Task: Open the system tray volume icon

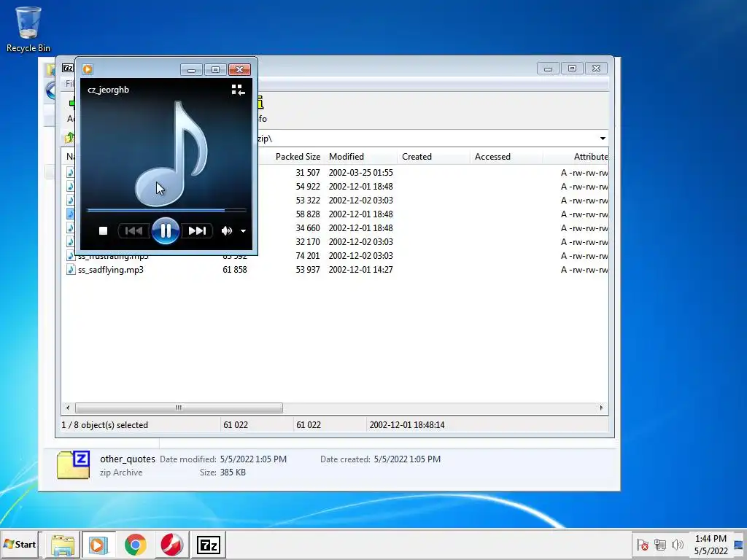Action: coord(677,544)
